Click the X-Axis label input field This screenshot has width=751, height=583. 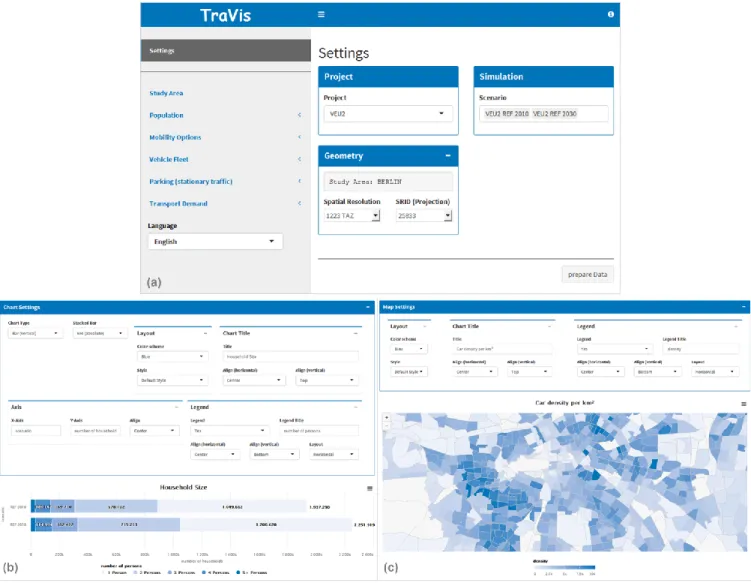36,431
